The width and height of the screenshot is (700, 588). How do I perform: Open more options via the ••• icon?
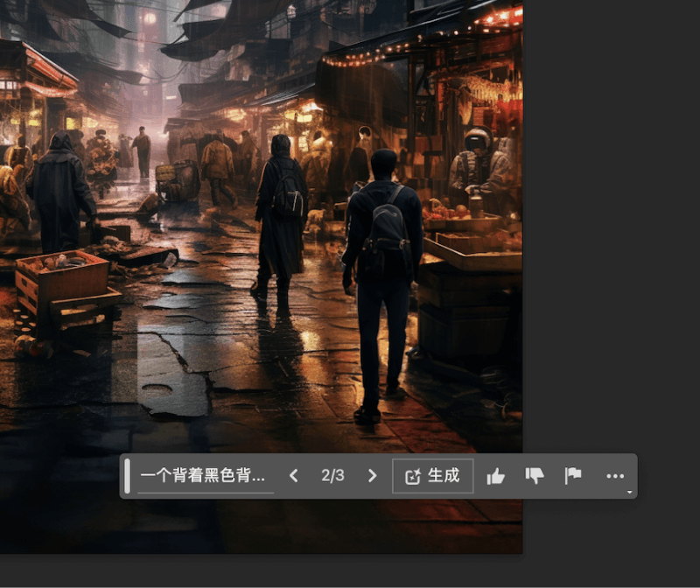point(615,475)
